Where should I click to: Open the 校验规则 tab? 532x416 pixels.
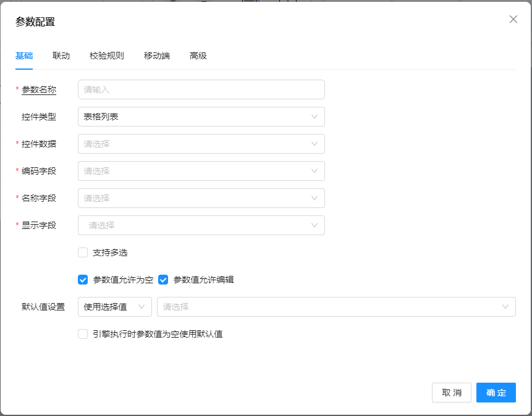[106, 56]
